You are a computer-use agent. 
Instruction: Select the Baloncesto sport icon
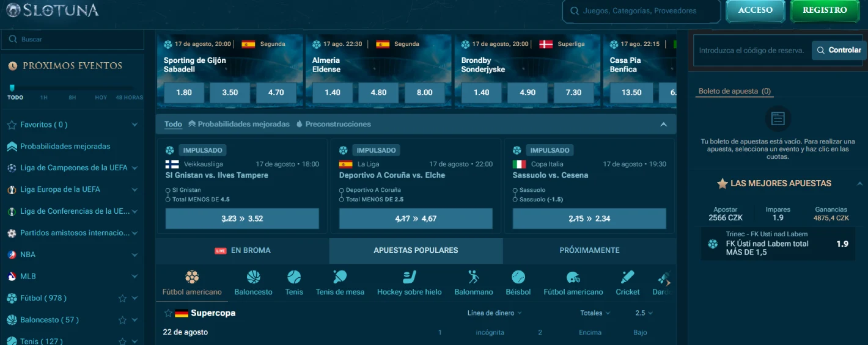pyautogui.click(x=254, y=277)
